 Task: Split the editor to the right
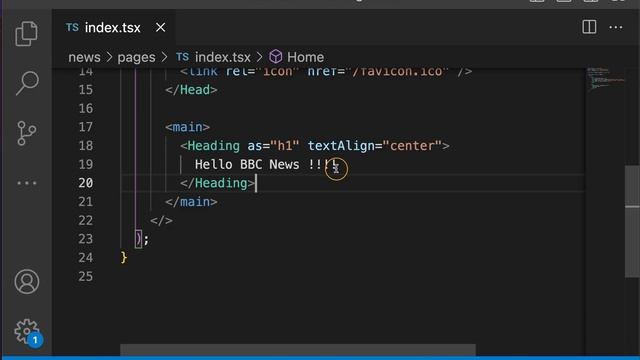click(x=589, y=27)
